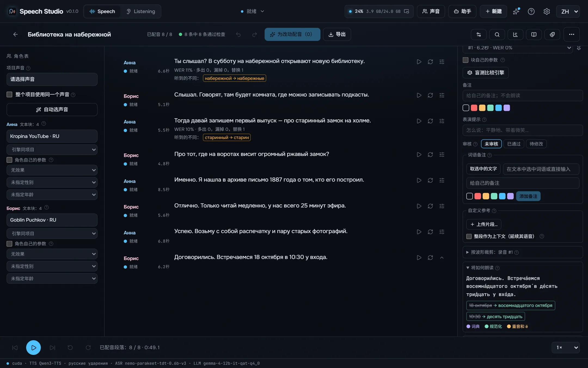
Task: Open Анна's 未指定性别 dropdown
Action: [x=52, y=182]
